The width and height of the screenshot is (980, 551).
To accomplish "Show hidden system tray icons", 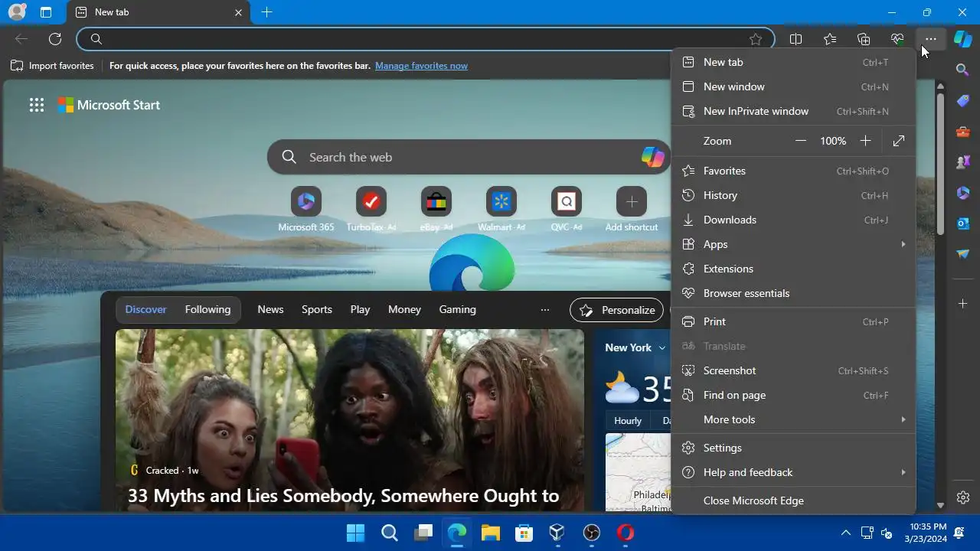I will coord(846,533).
